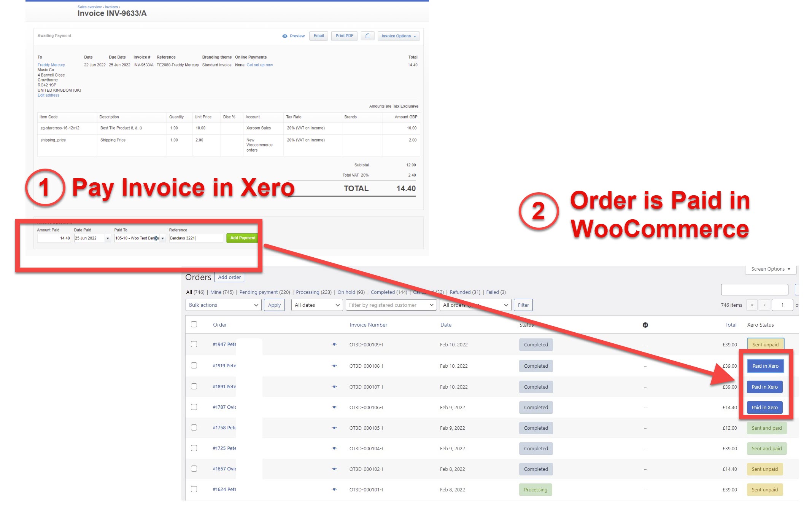
Task: Click the Amount Paid input field
Action: [54, 238]
